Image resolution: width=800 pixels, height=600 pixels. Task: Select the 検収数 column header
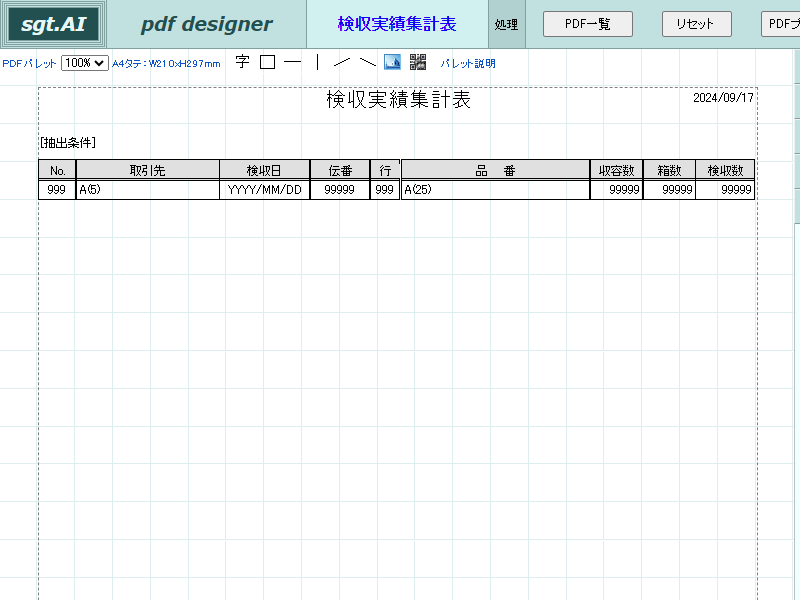point(725,170)
